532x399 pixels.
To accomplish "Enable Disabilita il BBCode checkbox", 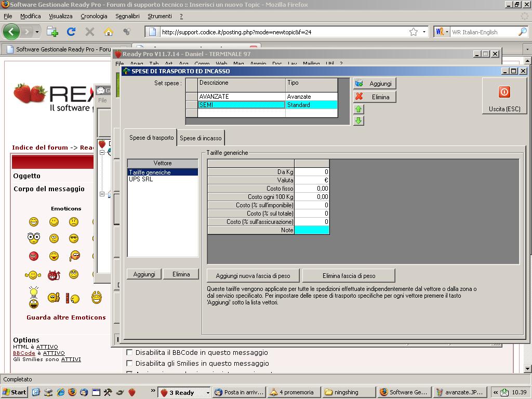I will [x=130, y=352].
